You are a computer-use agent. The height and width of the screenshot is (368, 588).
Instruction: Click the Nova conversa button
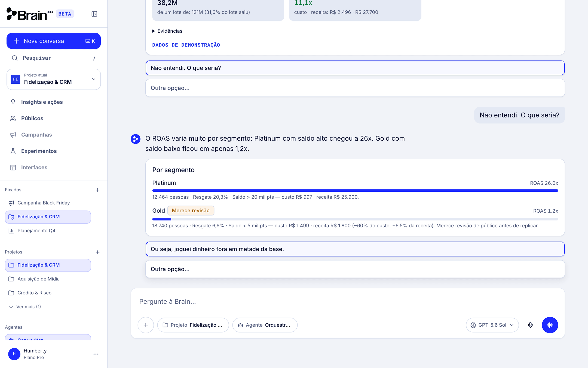coord(54,41)
